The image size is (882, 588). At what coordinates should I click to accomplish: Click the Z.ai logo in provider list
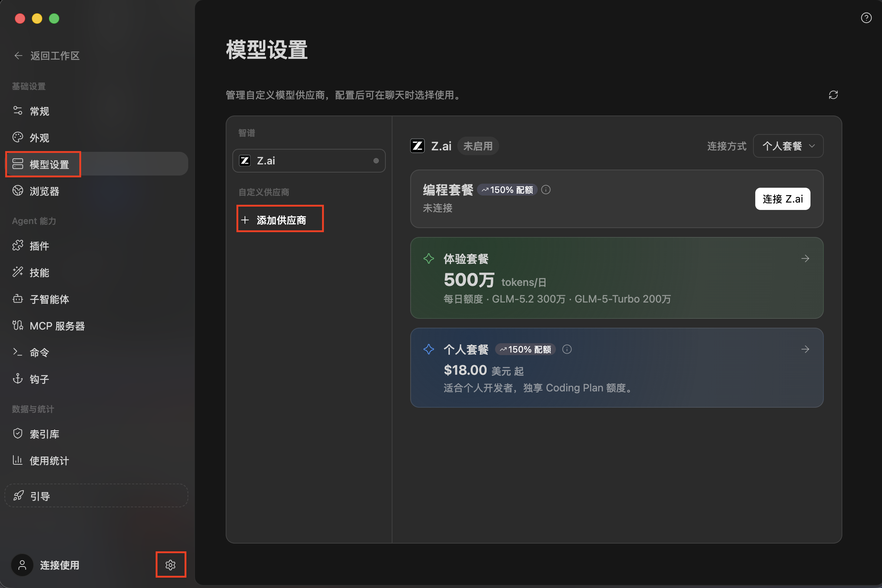coord(245,160)
